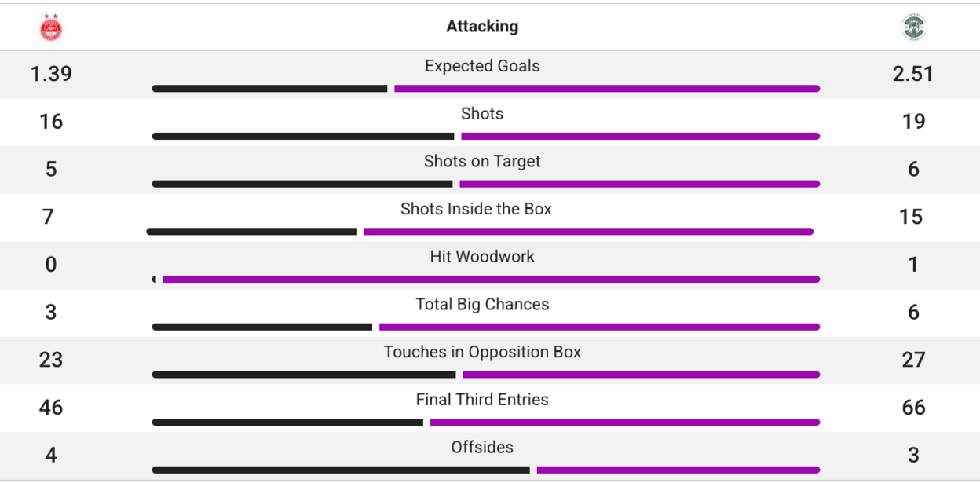Screen dimensions: 980x483
Task: Click the Offsides stat label
Action: 482,447
